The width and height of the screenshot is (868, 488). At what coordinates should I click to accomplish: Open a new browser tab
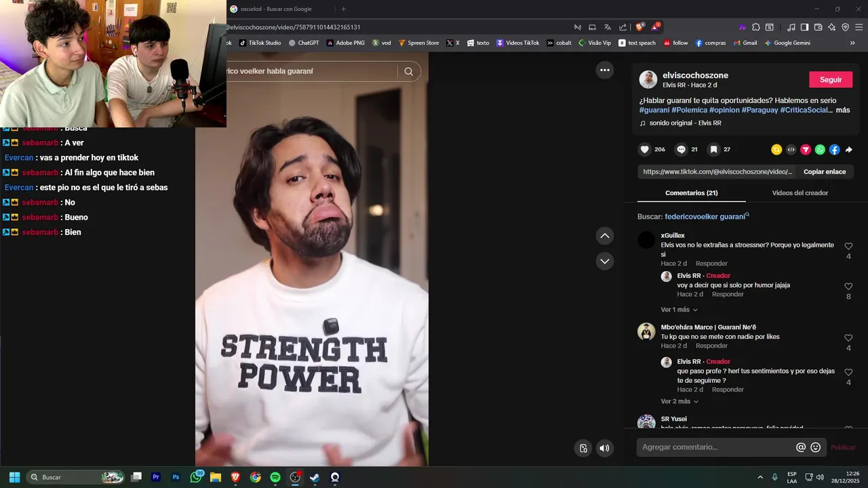(x=343, y=9)
